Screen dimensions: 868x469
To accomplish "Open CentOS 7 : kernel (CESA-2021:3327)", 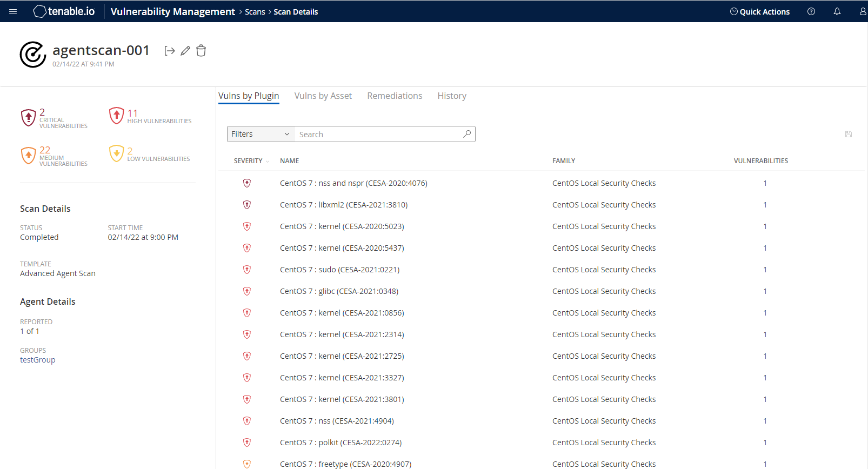I will tap(342, 378).
